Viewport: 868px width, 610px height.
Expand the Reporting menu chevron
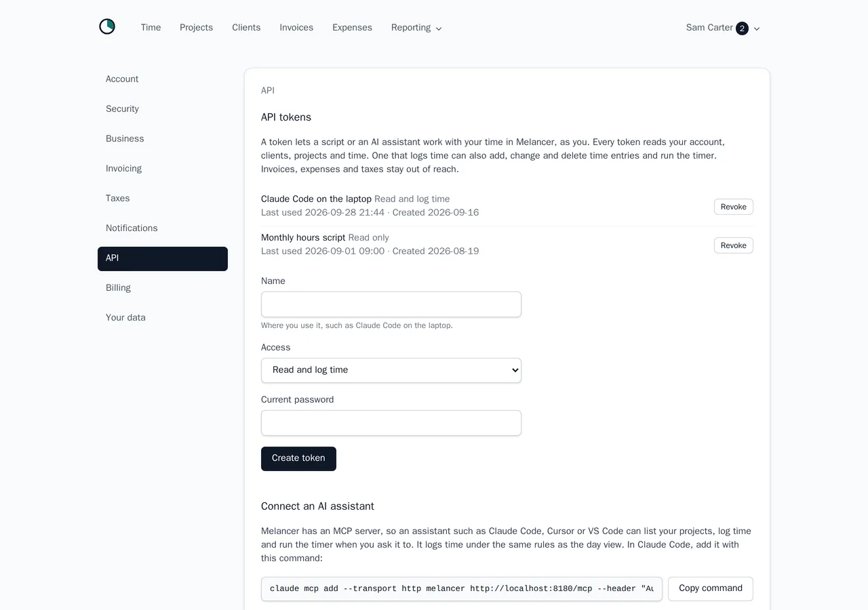[439, 28]
